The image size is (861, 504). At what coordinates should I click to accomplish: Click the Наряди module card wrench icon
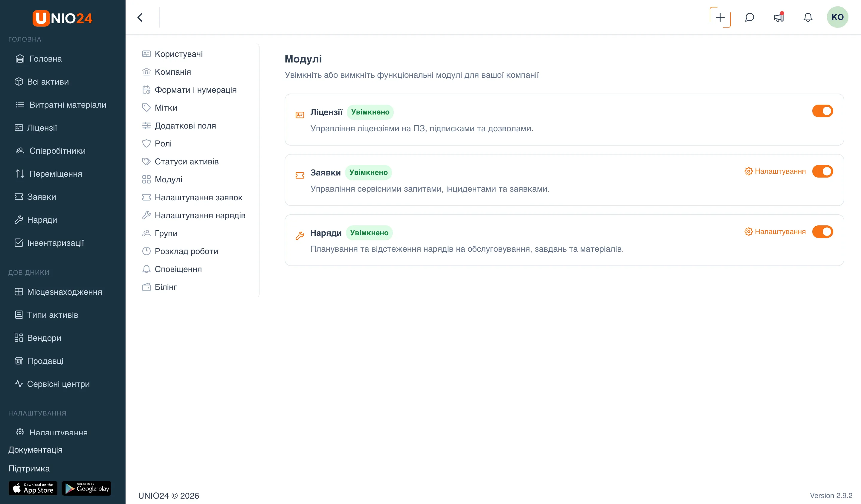pyautogui.click(x=300, y=236)
